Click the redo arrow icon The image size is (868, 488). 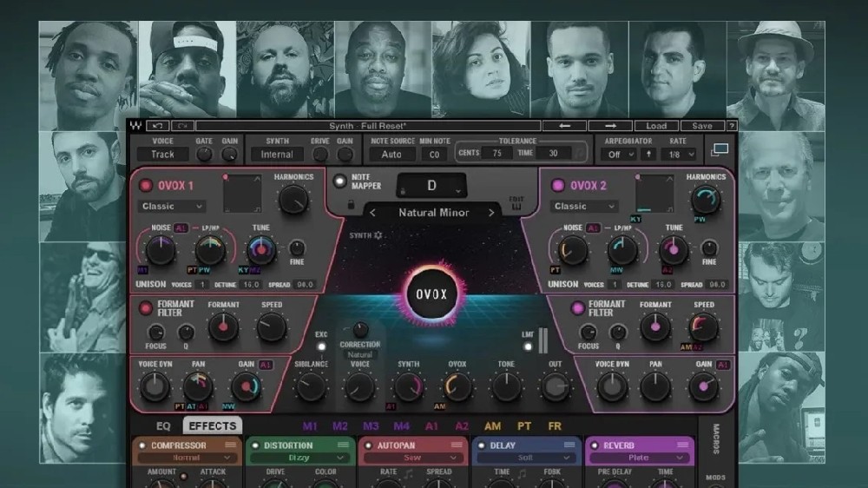182,126
